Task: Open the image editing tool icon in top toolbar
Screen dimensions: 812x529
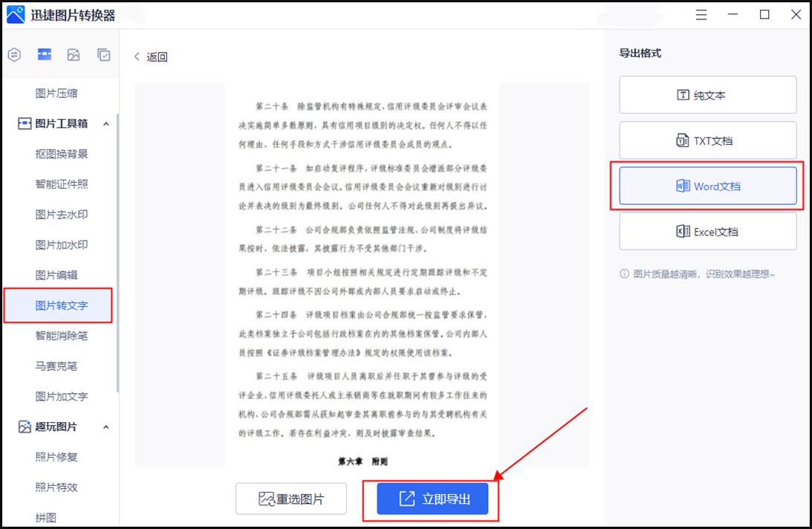Action: click(72, 55)
